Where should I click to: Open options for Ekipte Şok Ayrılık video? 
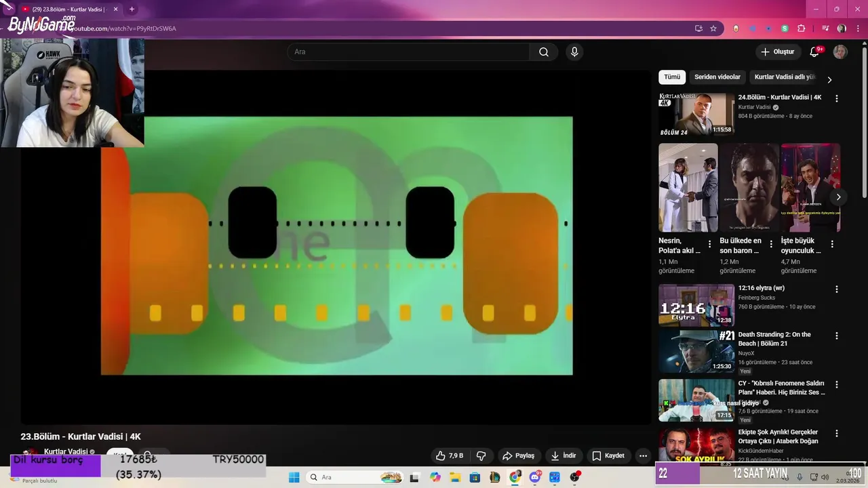pyautogui.click(x=836, y=433)
